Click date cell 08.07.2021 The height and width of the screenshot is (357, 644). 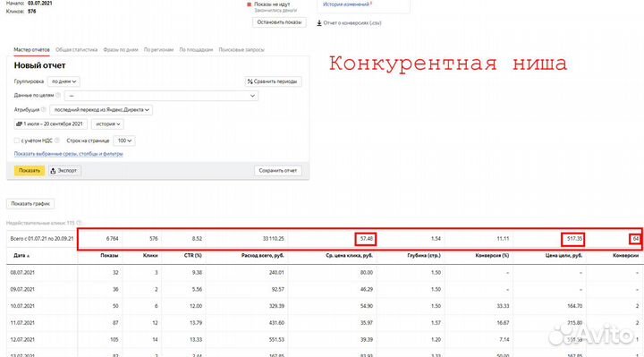[x=22, y=272]
